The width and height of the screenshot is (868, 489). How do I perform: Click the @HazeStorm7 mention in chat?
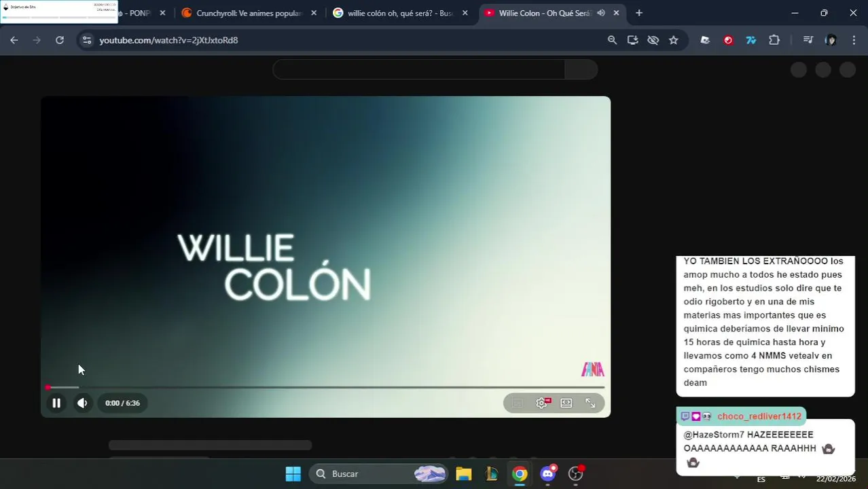714,435
